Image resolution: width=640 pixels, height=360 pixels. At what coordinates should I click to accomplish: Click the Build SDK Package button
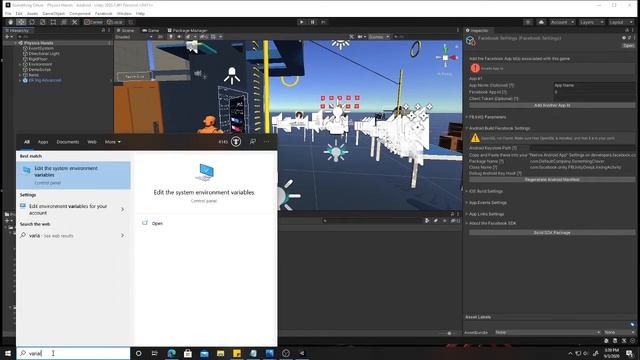coord(552,233)
